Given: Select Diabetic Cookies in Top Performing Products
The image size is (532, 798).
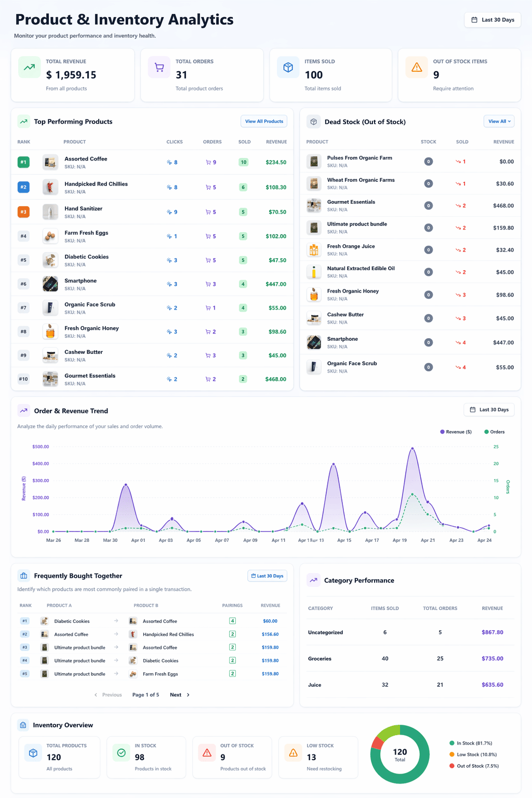Looking at the screenshot, I should coord(86,257).
